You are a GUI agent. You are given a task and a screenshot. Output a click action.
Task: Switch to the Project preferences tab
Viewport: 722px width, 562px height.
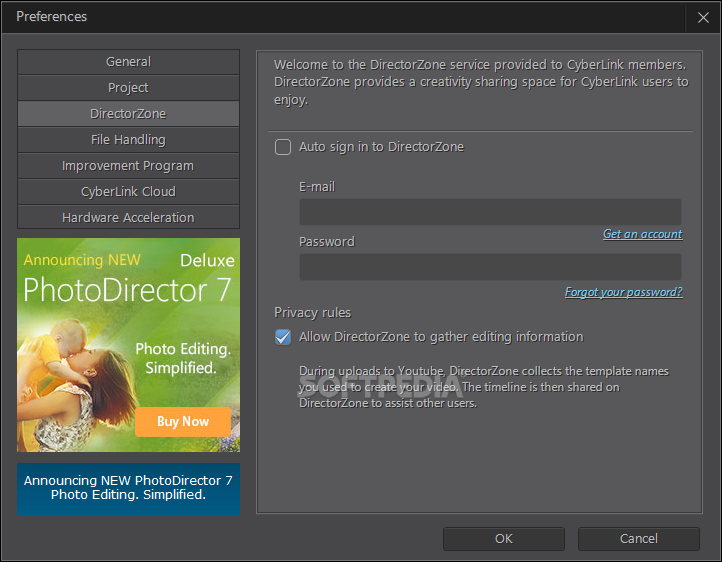click(128, 87)
